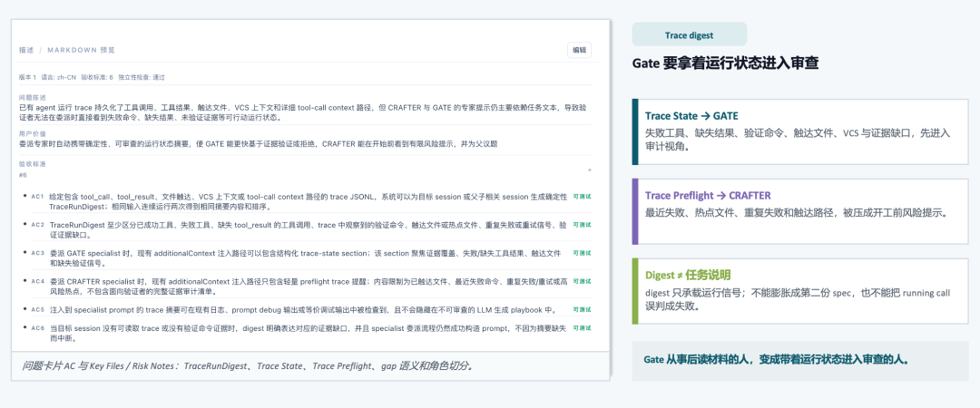Select the AC5 label
The height and width of the screenshot is (408, 980).
[x=37, y=309]
